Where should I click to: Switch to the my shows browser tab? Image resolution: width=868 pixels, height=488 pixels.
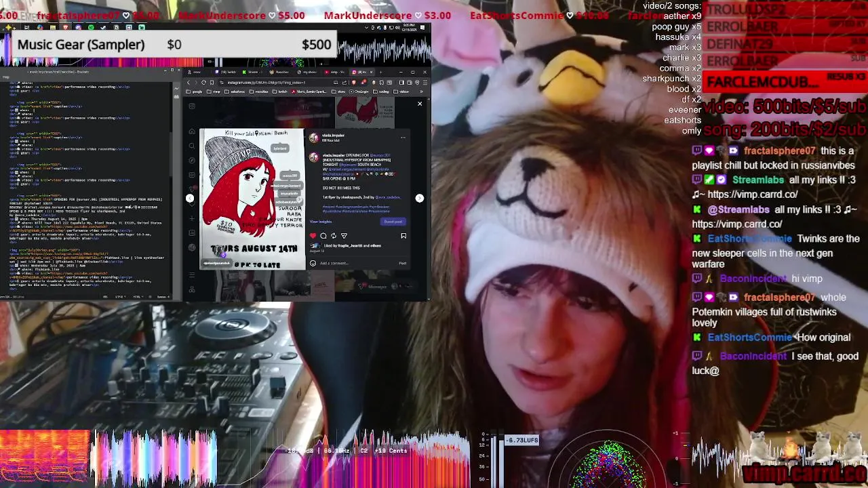click(307, 72)
